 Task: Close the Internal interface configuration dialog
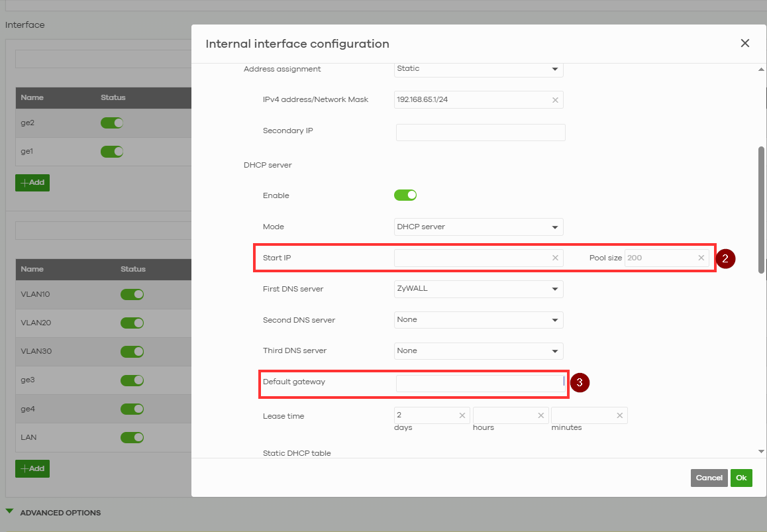744,43
